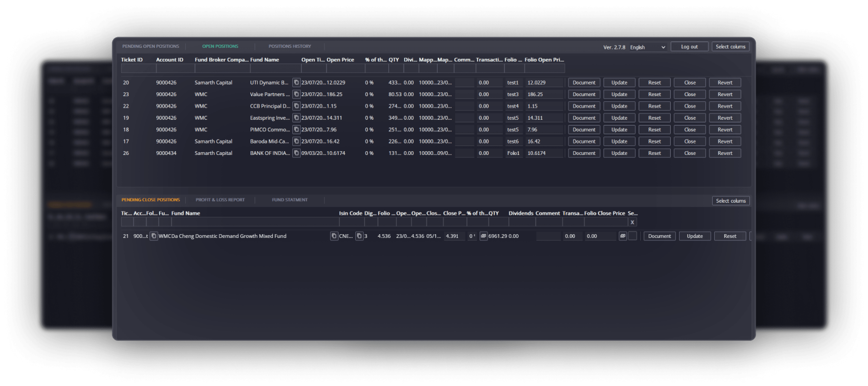Tick the Se... checkbox in ticket 21 row
This screenshot has width=868, height=386.
pyautogui.click(x=632, y=236)
